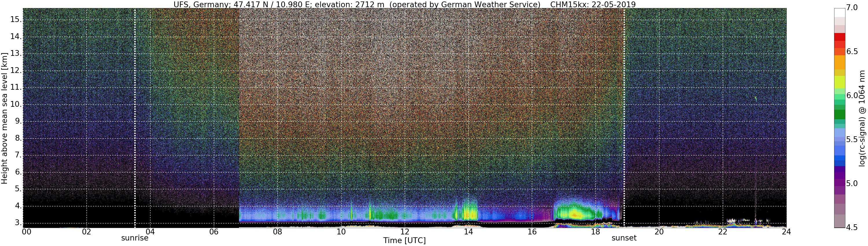Screen dimensions: 868x246
Task: Click the '4.5' colorbar tick label
Action: tap(852, 227)
